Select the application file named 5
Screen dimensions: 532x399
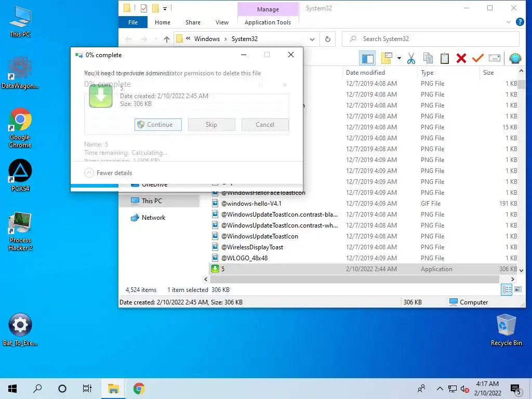coord(363,269)
